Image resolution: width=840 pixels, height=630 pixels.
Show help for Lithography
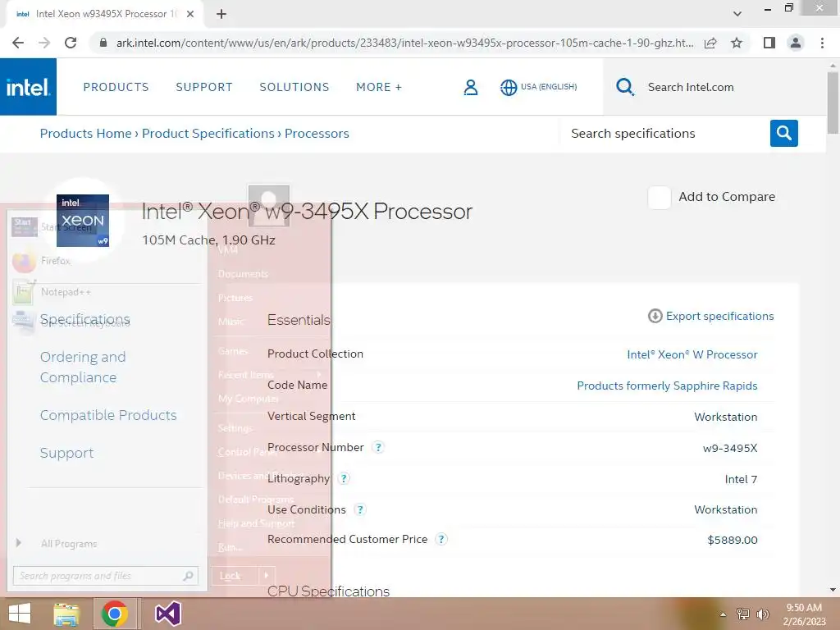344,478
